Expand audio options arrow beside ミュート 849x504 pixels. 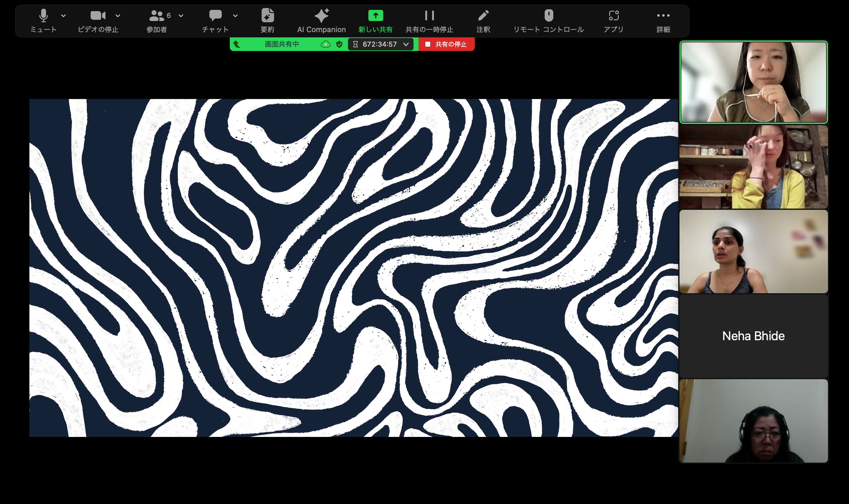click(63, 16)
